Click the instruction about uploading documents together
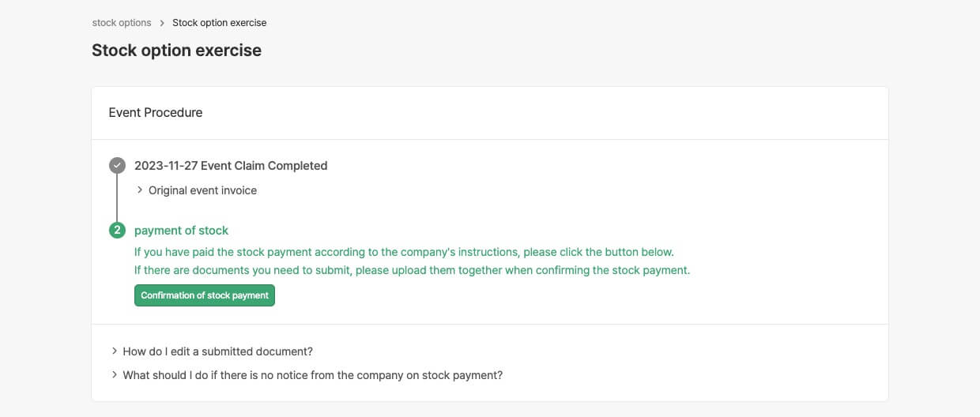The height and width of the screenshot is (417, 980). [x=411, y=270]
